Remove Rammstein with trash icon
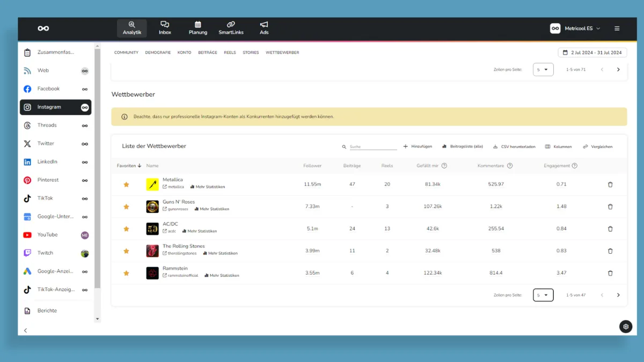The width and height of the screenshot is (644, 362). [610, 273]
